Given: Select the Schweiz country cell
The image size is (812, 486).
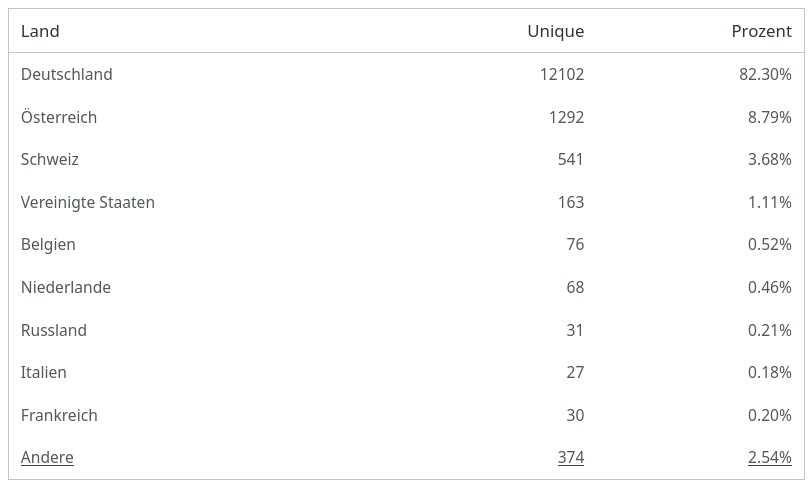Looking at the screenshot, I should pos(50,160).
